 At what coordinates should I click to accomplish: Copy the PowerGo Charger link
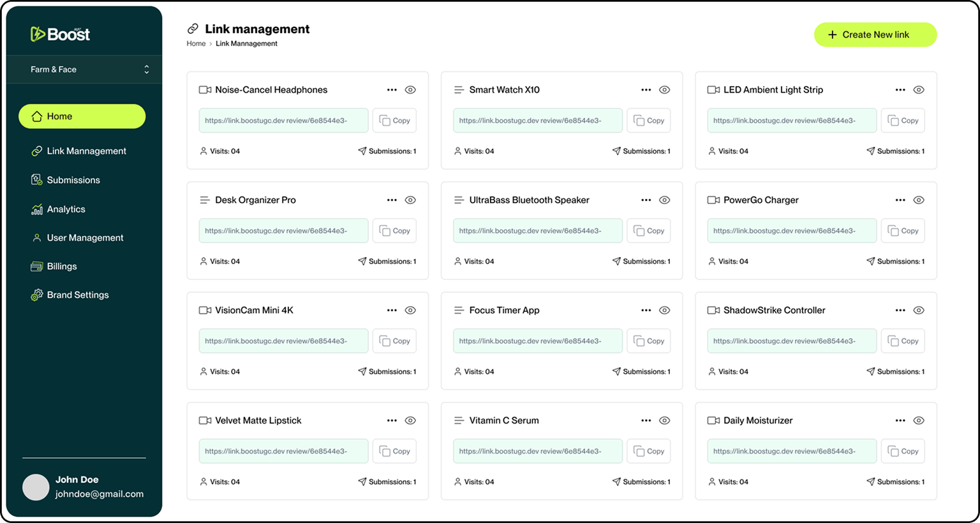coord(903,231)
